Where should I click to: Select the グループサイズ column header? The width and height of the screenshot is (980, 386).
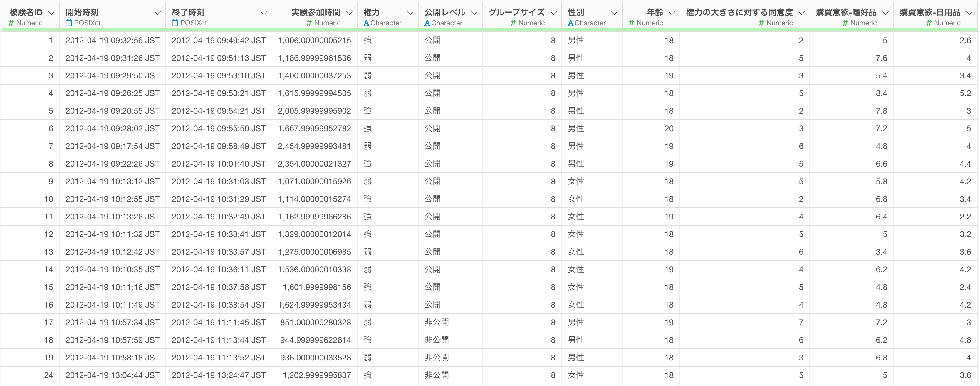point(517,12)
